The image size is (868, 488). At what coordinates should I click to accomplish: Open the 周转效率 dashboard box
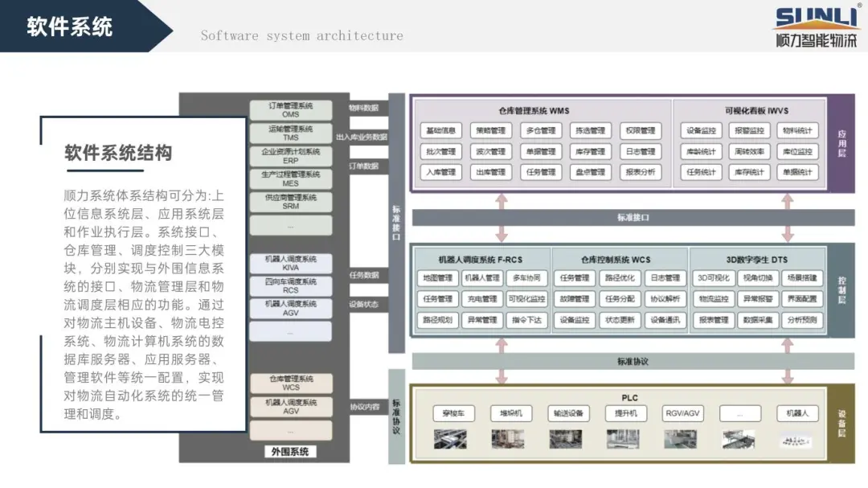point(749,151)
